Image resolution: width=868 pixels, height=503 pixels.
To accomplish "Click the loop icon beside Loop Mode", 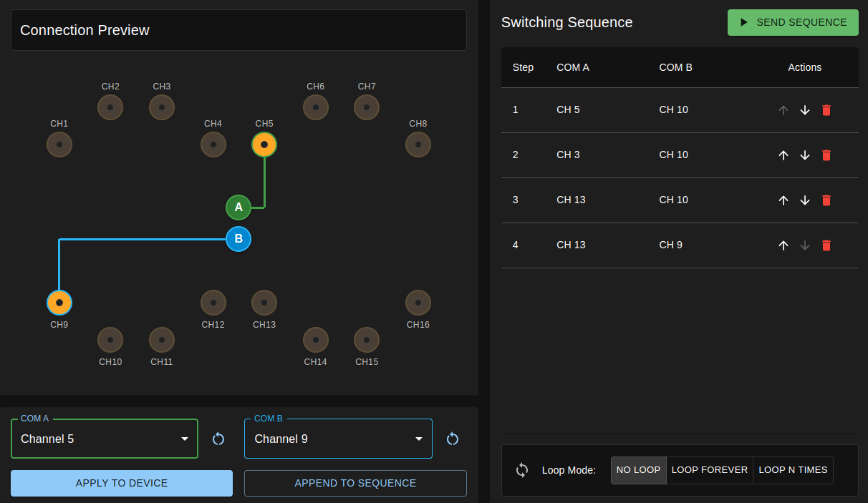I will 521,470.
